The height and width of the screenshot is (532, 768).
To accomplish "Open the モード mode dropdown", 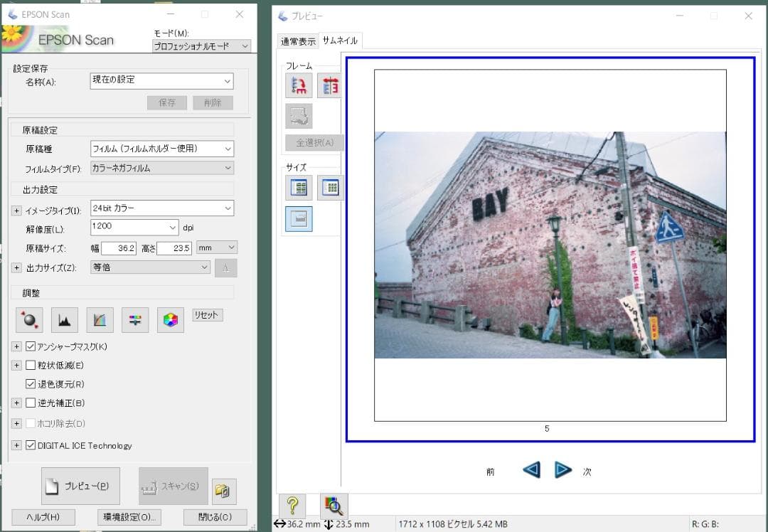I will [202, 46].
